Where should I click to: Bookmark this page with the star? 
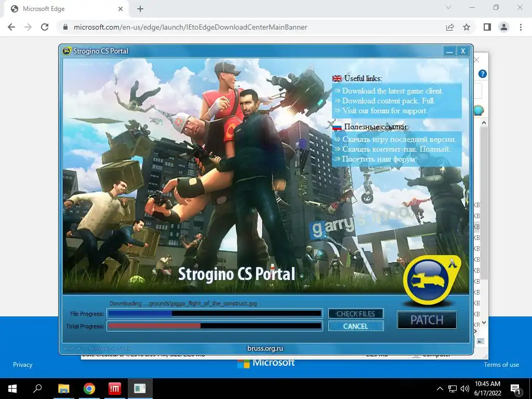467,27
